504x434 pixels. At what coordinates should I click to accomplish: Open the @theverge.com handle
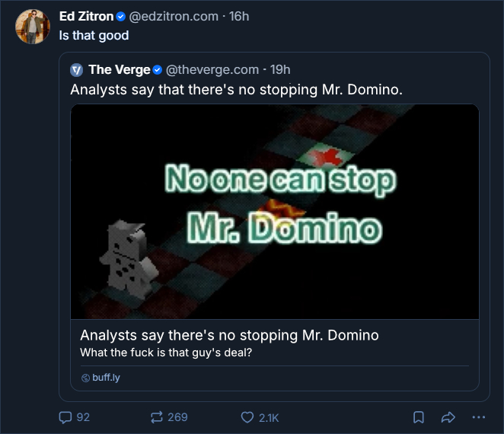212,70
